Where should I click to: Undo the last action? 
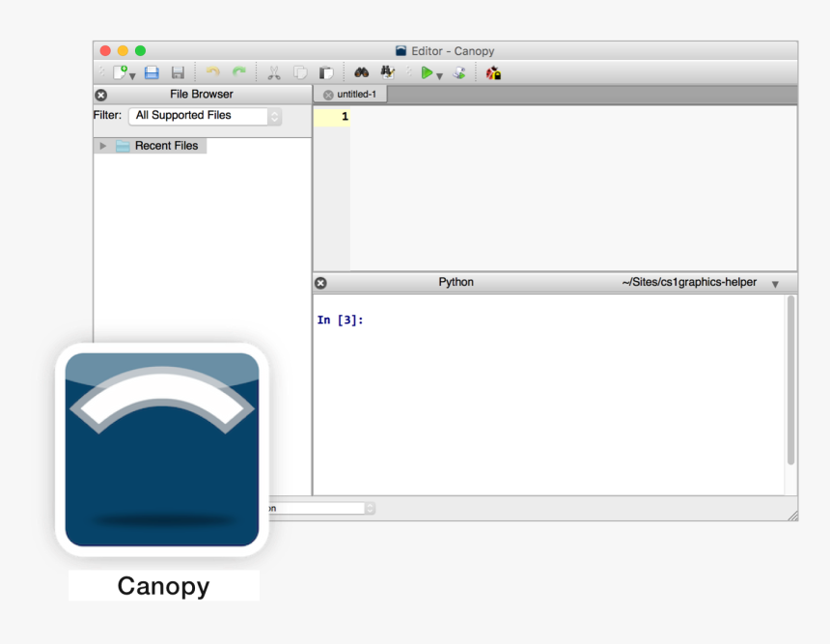211,72
